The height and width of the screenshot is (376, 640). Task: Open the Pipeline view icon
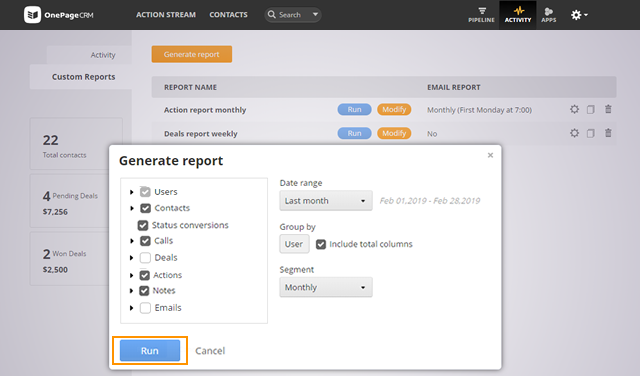coord(481,15)
